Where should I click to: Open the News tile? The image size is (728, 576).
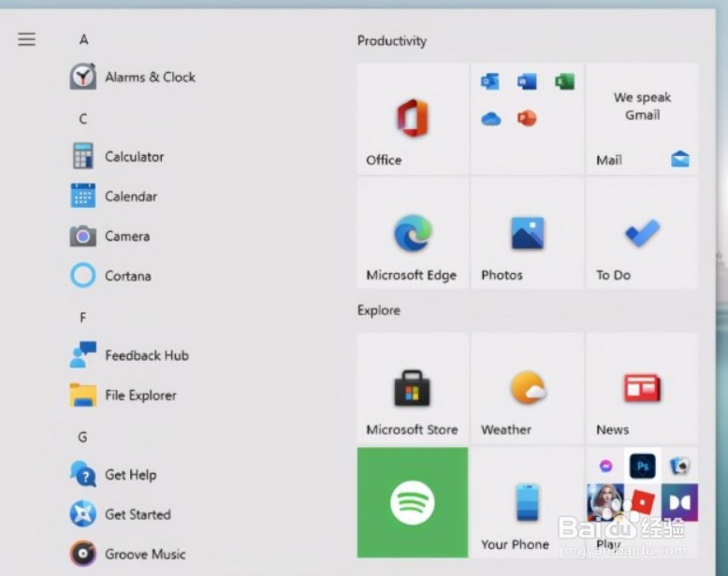[x=642, y=388]
